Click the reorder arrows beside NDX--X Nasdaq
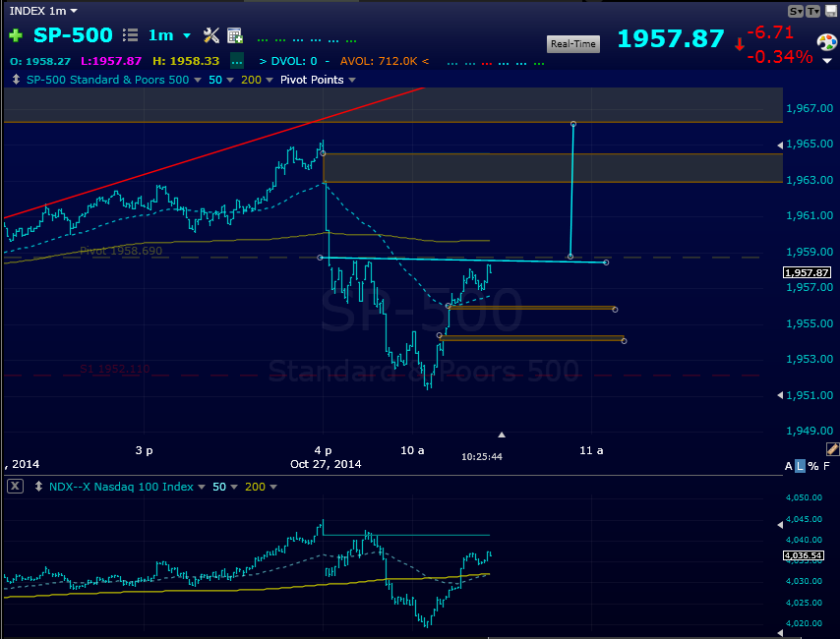Image resolution: width=840 pixels, height=639 pixels. 38,487
